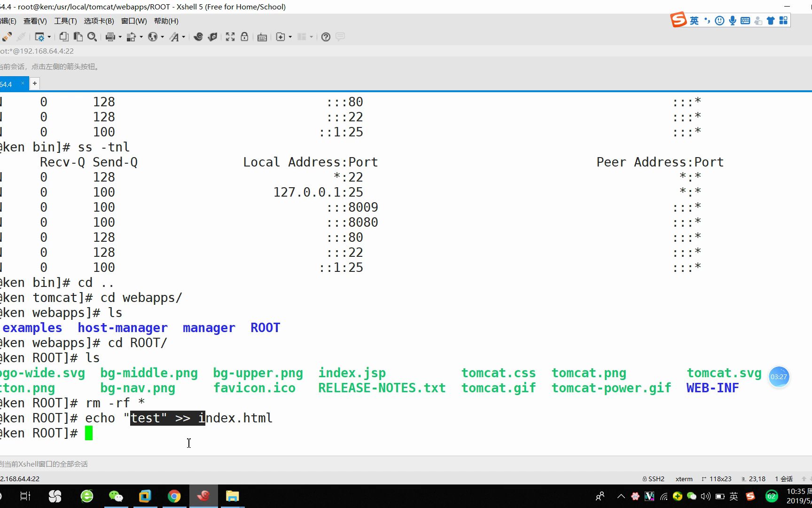Screen dimensions: 812x508
Task: Expand the font dropdown arrow
Action: (x=184, y=37)
